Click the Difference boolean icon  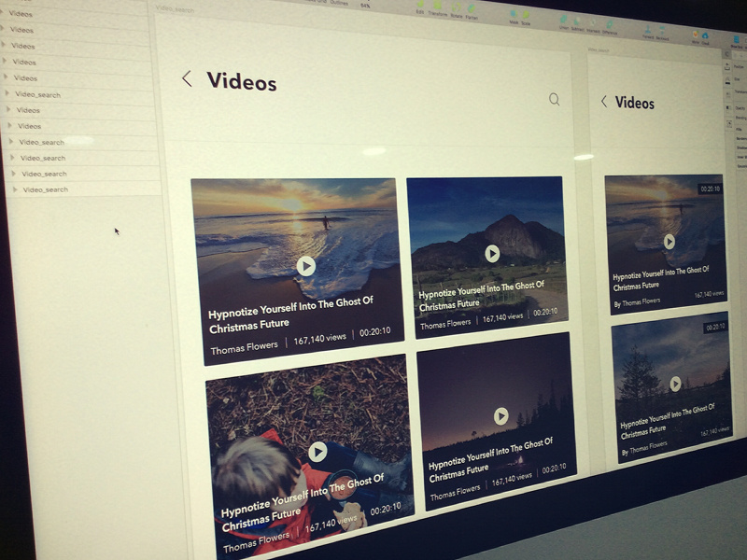[x=610, y=25]
